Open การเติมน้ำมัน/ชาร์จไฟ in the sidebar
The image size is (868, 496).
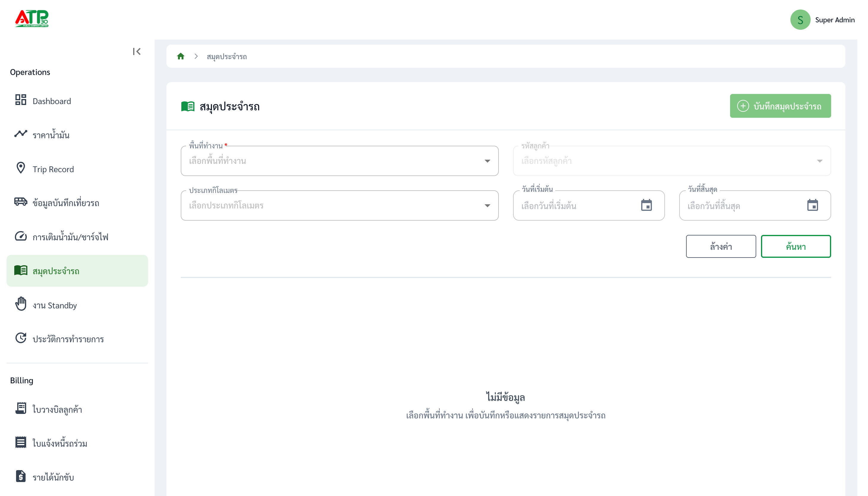click(x=77, y=237)
